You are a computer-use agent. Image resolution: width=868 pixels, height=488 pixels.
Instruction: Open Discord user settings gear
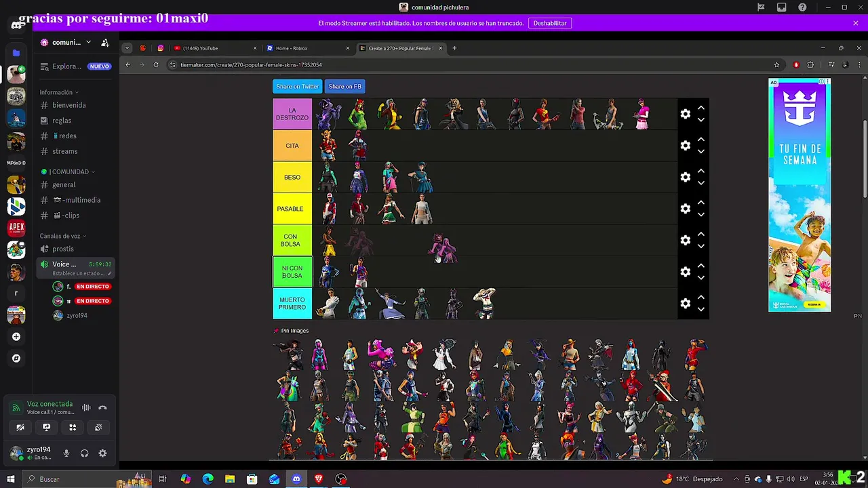102,453
